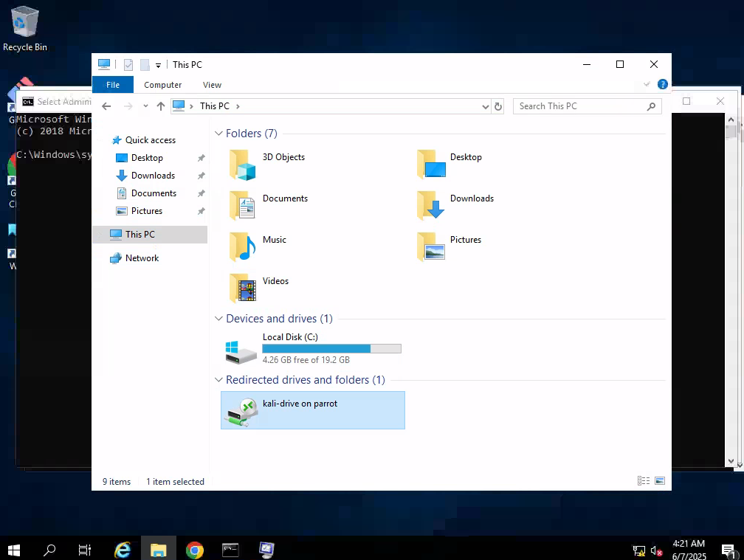Open the Videos folder icon
Screen dimensions: 744x560
[243, 287]
